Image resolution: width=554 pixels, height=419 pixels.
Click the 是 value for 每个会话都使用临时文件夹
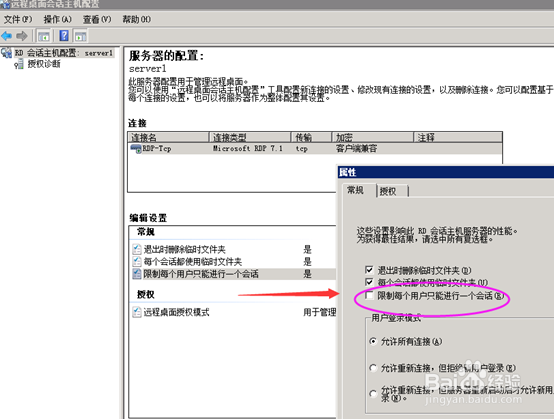click(x=307, y=262)
